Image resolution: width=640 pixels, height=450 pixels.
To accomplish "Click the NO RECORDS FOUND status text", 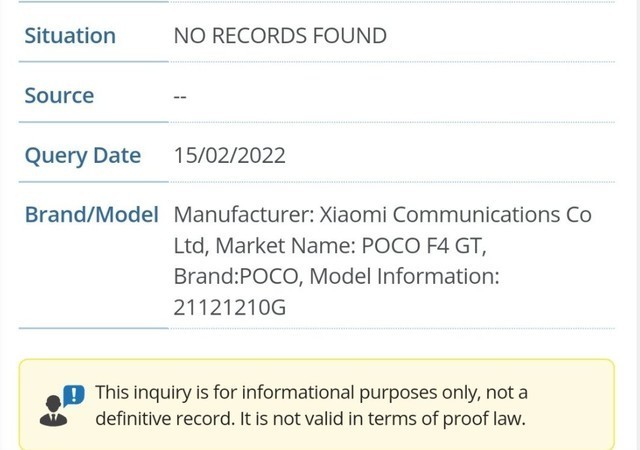I will (x=280, y=36).
